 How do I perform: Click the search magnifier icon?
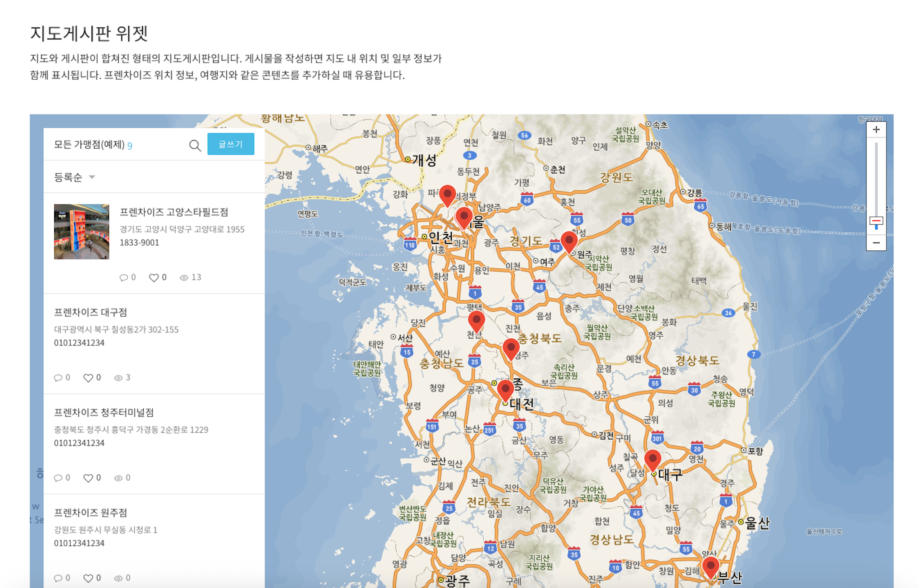[x=195, y=145]
